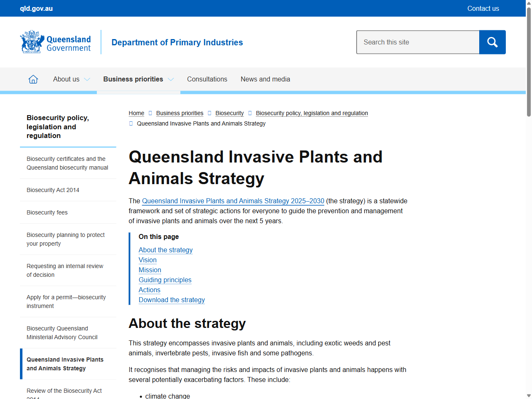Click current-page breadcrumb Queensland Invasive Plants text

[201, 123]
